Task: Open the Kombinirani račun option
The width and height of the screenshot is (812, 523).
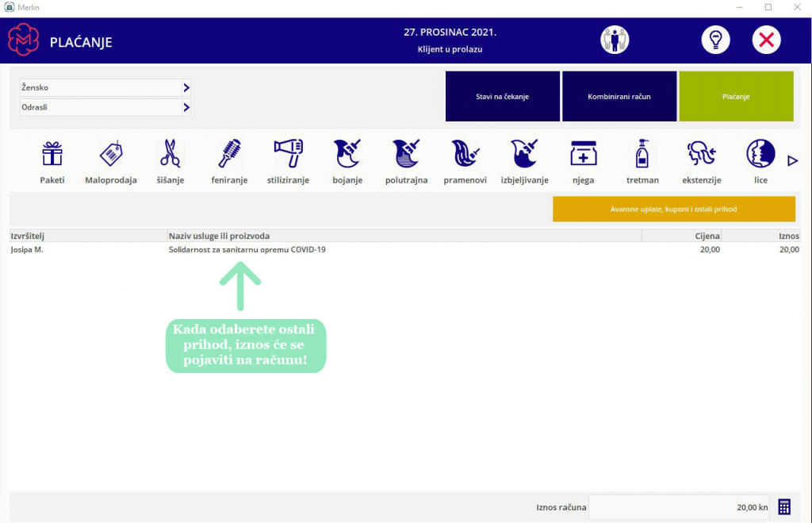Action: tap(619, 96)
